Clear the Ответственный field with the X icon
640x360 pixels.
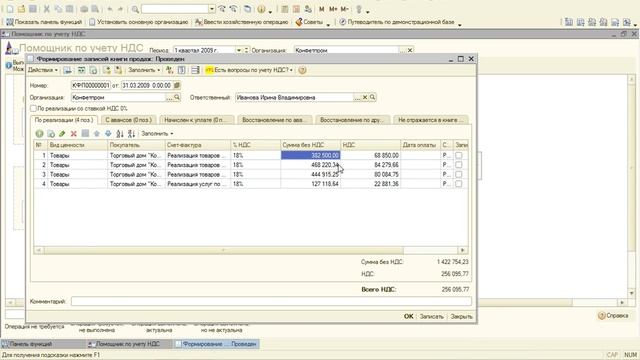point(365,97)
